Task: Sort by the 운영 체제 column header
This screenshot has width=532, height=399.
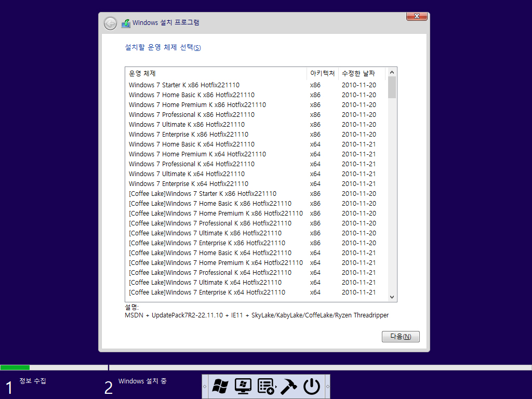Action: 216,73
